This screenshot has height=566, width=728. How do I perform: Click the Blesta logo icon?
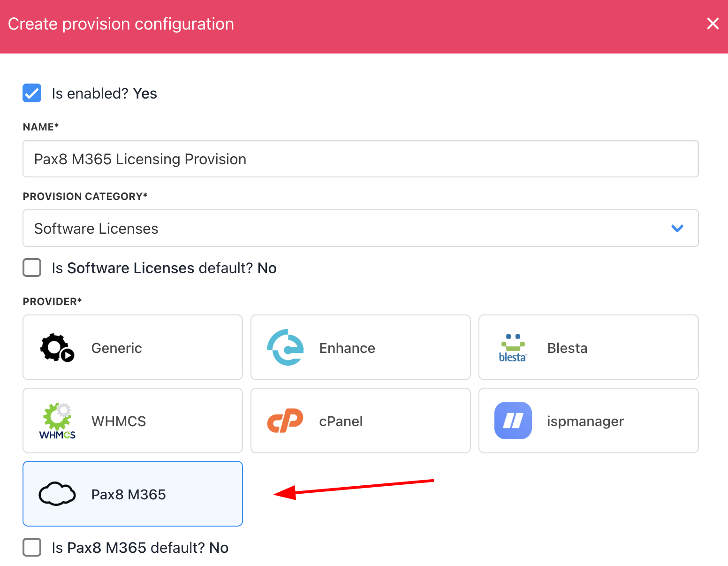coord(513,348)
